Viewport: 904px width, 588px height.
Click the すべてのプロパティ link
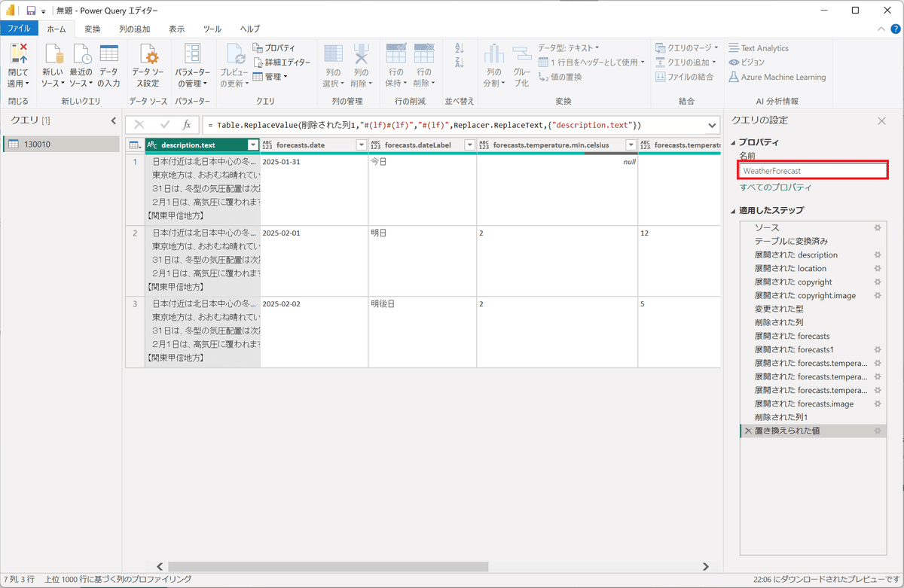(x=775, y=187)
